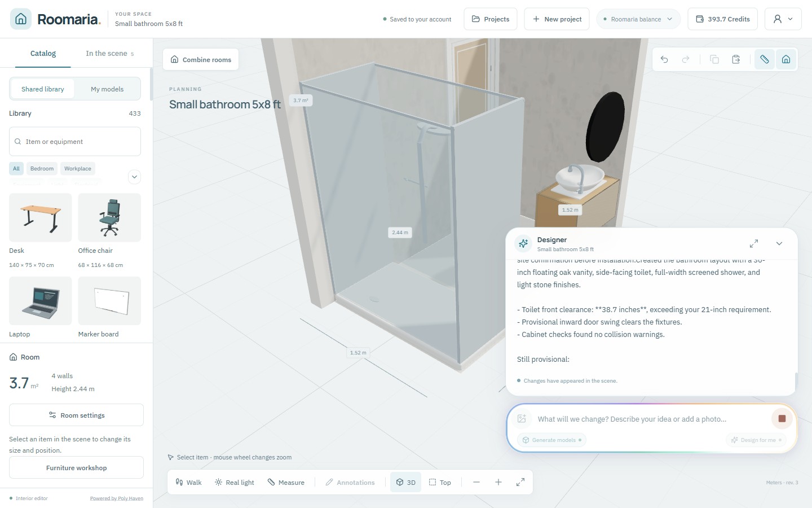Viewport: 812px width, 508px height.
Task: Select the Shared library tab
Action: tap(43, 89)
